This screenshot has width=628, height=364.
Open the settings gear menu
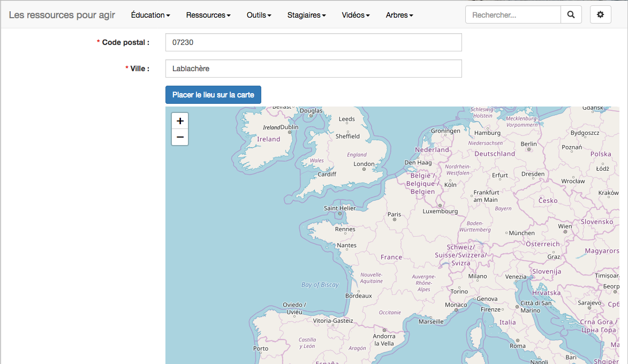(x=600, y=15)
